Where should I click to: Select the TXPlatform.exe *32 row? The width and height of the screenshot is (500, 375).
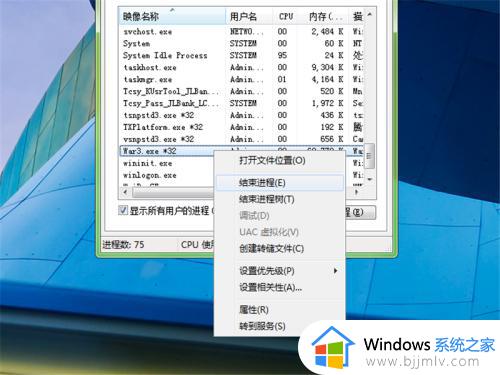click(x=242, y=127)
